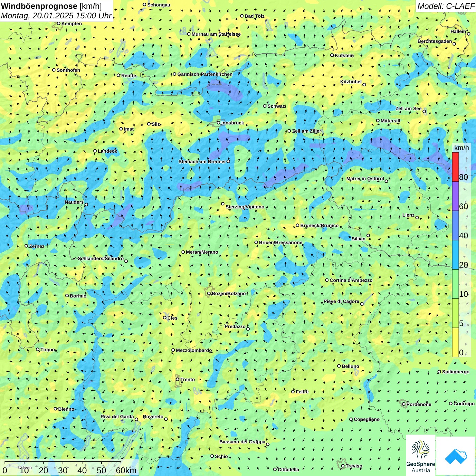Viewport: 476px width, 476px height.
Task: Click the red 80 km/h legend color
Action: 455,167
